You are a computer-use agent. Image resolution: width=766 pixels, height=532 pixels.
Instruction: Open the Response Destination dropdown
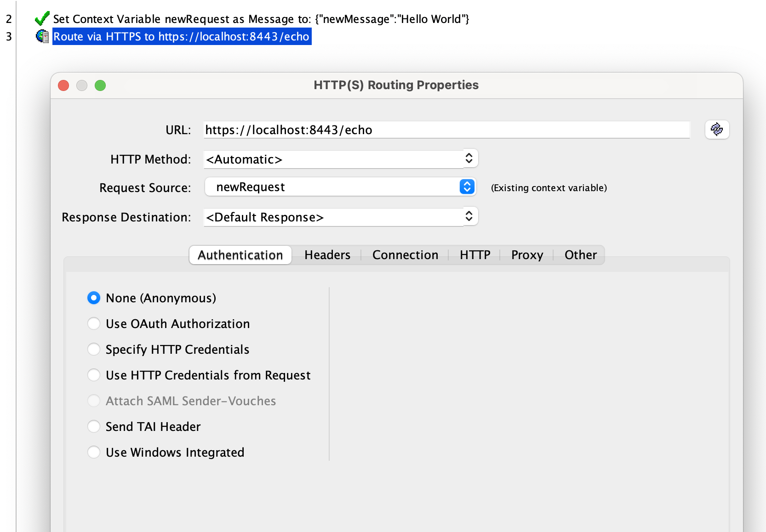469,216
